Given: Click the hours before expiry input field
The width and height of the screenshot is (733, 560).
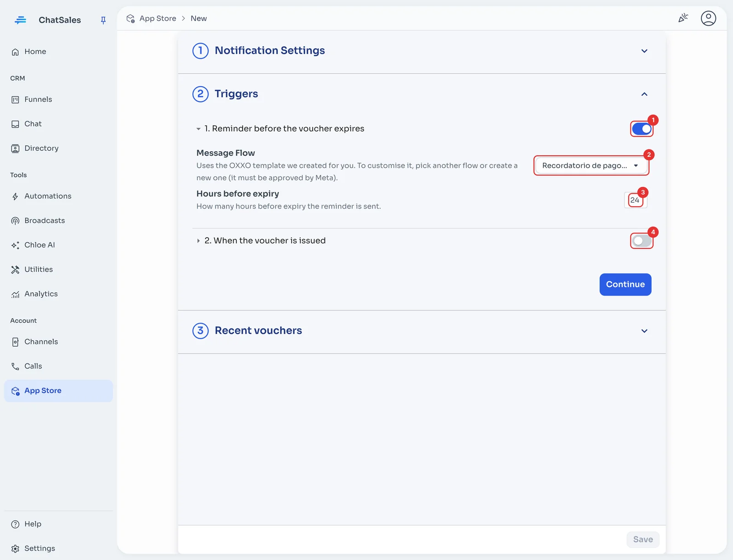Looking at the screenshot, I should coord(635,200).
